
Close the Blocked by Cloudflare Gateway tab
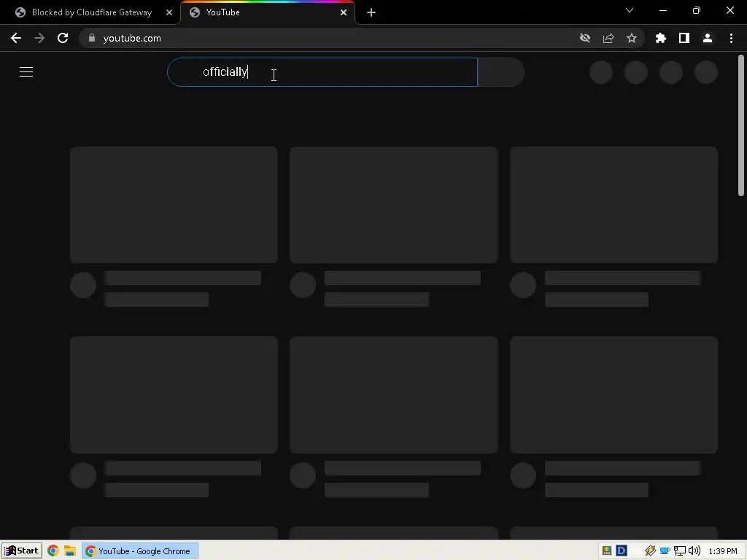tap(169, 12)
